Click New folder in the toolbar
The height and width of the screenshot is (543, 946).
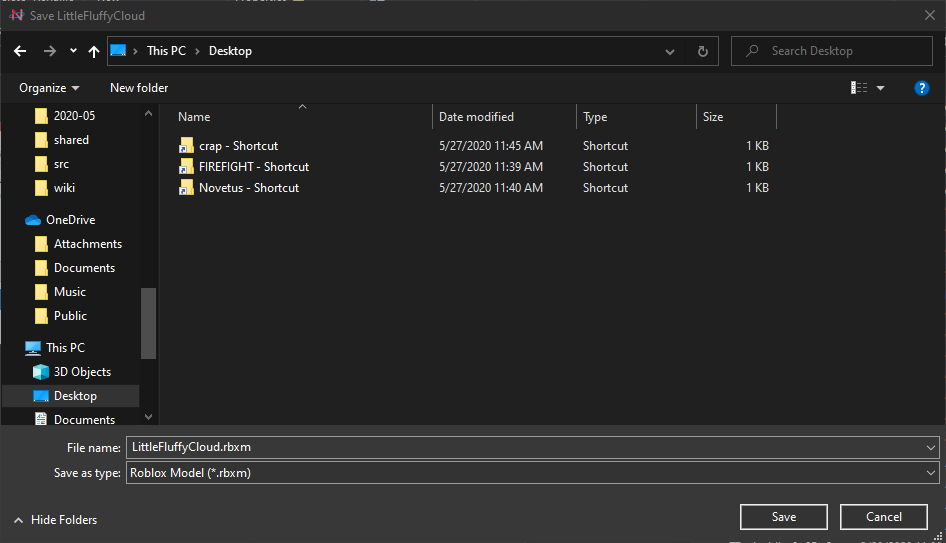[139, 88]
